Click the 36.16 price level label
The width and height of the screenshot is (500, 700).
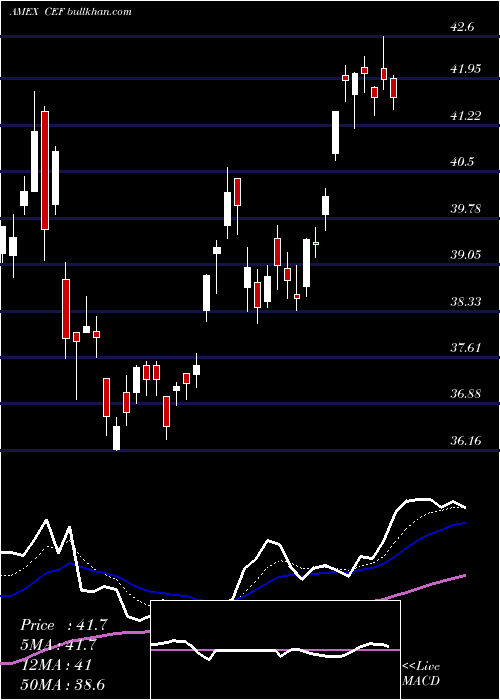[465, 441]
